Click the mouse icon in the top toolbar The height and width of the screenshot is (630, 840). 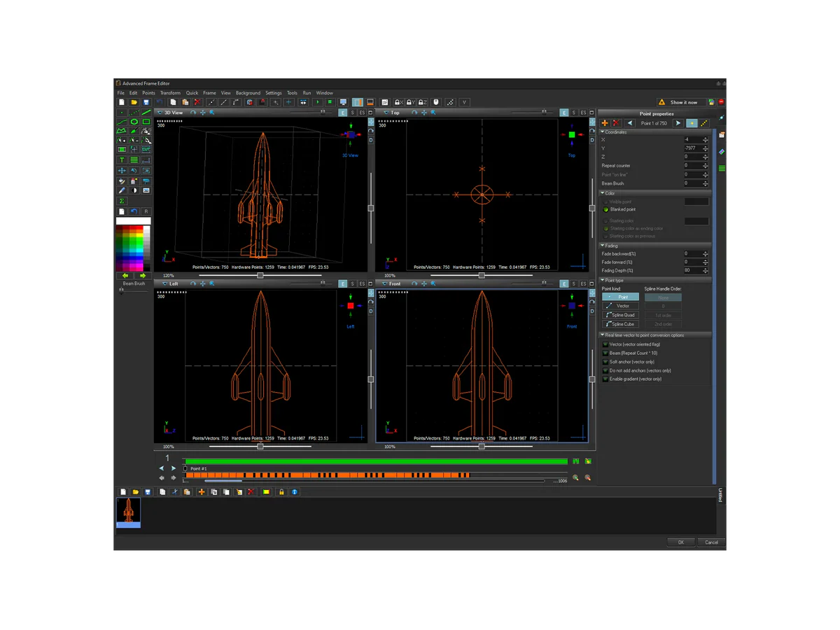click(436, 102)
